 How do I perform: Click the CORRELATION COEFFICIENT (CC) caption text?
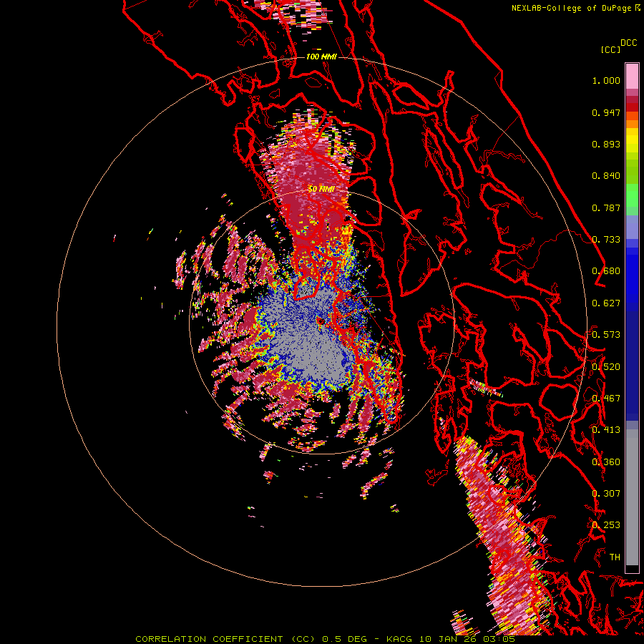[x=225, y=639]
